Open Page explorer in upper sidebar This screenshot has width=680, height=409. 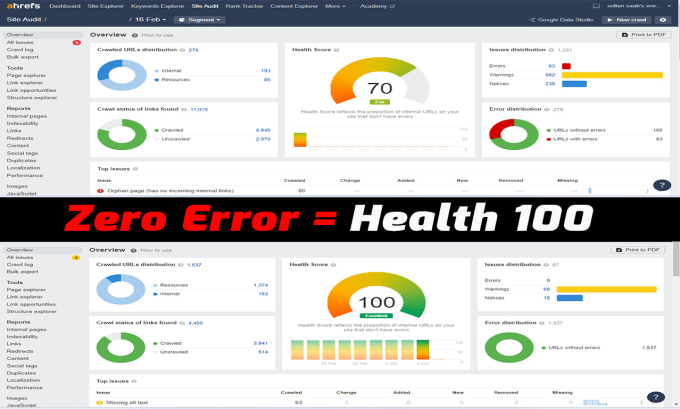click(26, 75)
